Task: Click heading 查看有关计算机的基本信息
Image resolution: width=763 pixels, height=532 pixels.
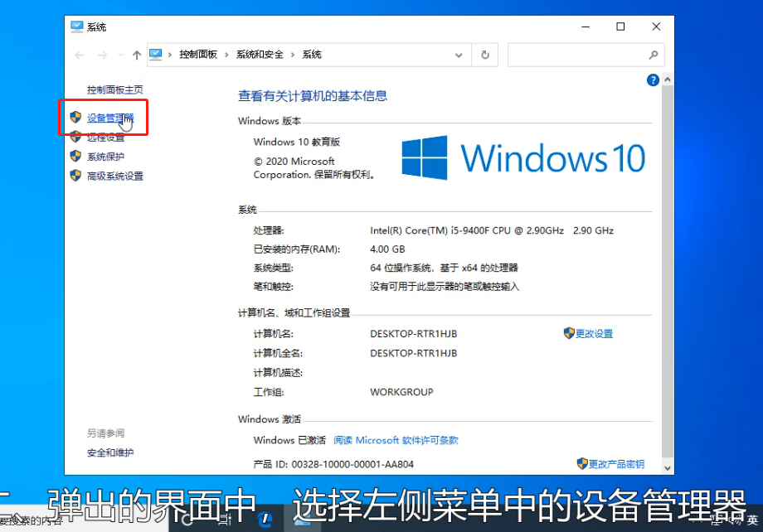Action: 313,96
